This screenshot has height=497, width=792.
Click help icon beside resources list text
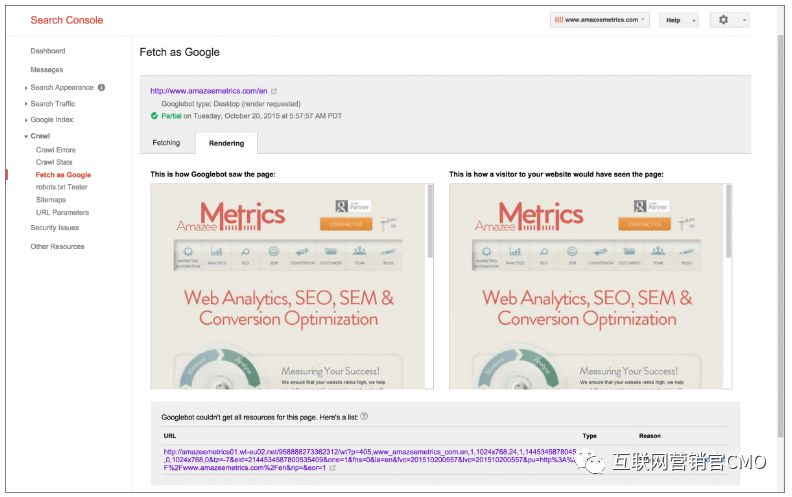coord(364,416)
